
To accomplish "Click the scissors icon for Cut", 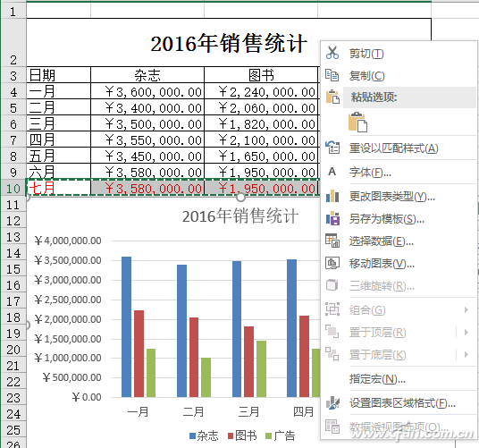I will (x=332, y=53).
